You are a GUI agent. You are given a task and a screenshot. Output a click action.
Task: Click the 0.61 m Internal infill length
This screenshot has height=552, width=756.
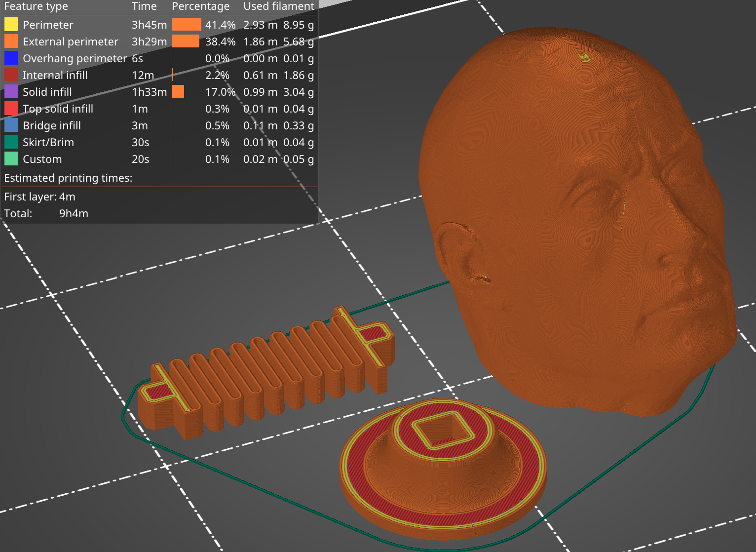coord(260,75)
